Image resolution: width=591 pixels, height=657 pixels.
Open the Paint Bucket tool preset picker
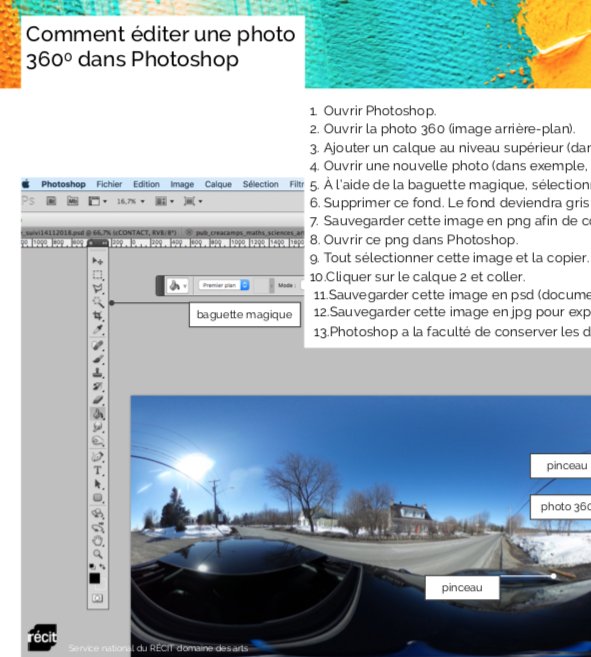[178, 286]
